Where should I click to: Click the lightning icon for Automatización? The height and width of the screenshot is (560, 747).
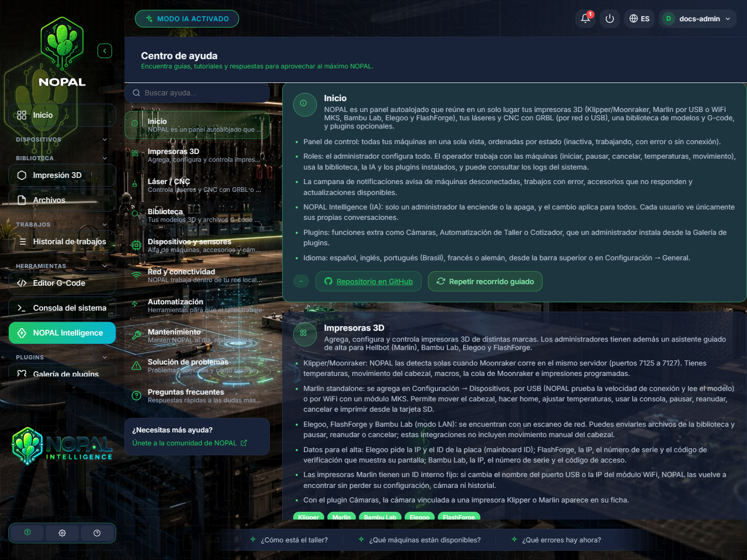point(135,304)
